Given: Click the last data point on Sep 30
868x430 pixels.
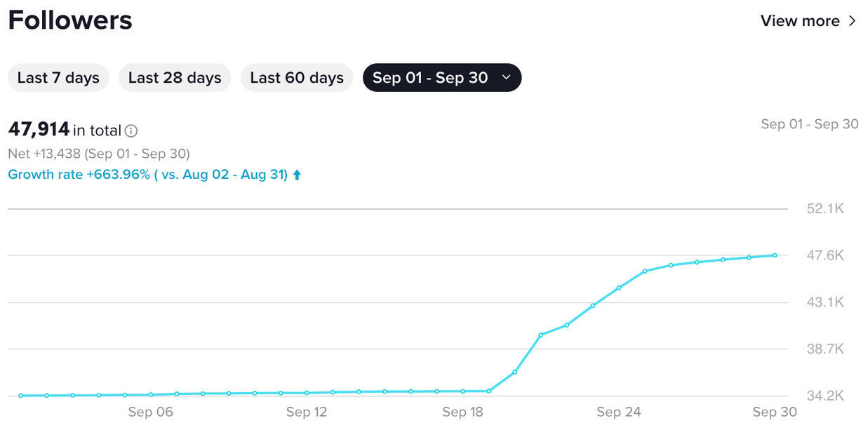Looking at the screenshot, I should (775, 255).
